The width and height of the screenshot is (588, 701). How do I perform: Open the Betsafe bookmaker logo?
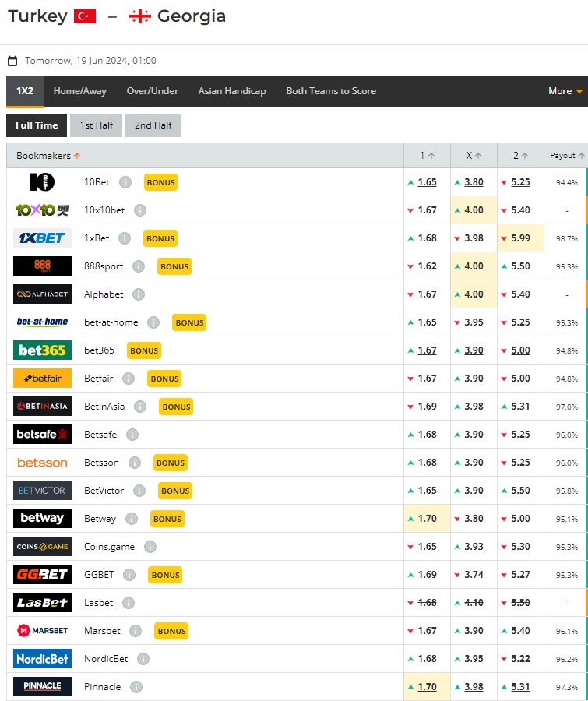click(42, 434)
